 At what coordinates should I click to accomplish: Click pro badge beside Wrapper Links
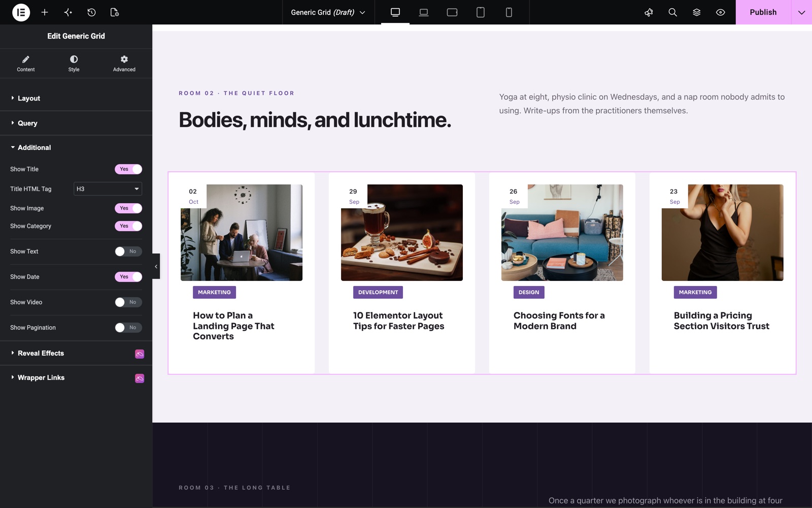(140, 378)
